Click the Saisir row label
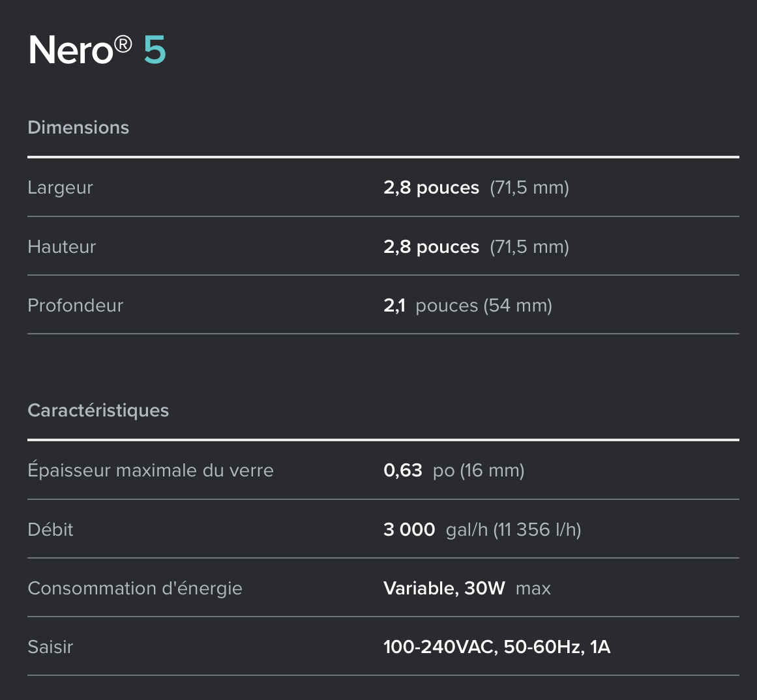757x700 pixels. (x=50, y=647)
